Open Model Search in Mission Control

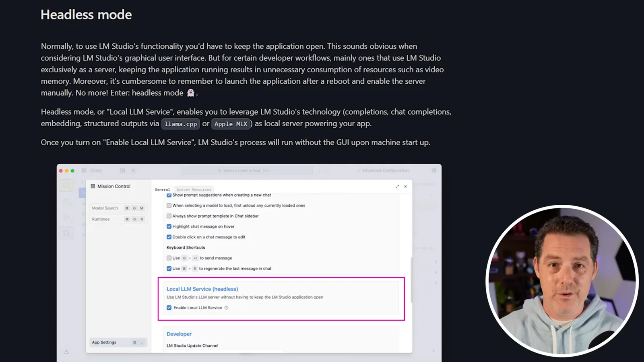(118, 208)
